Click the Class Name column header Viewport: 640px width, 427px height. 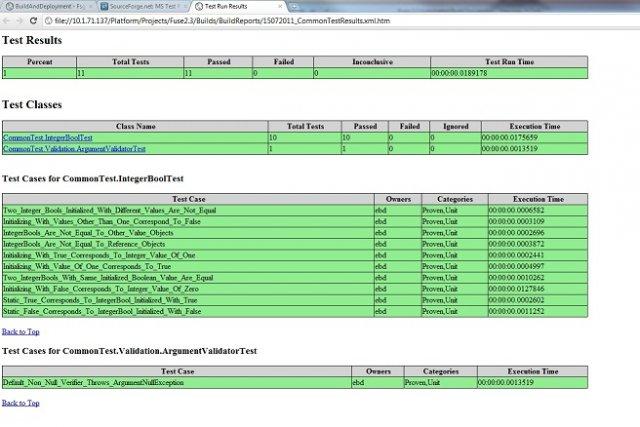tap(135, 127)
